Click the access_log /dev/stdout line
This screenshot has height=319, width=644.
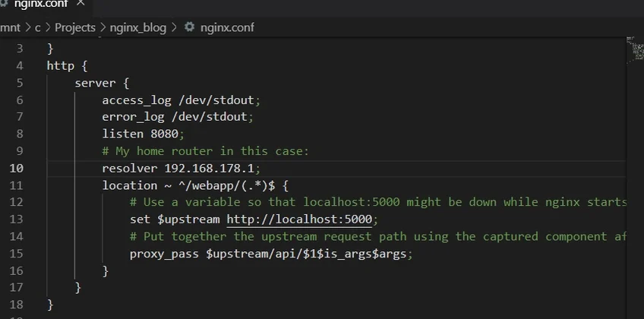(181, 99)
